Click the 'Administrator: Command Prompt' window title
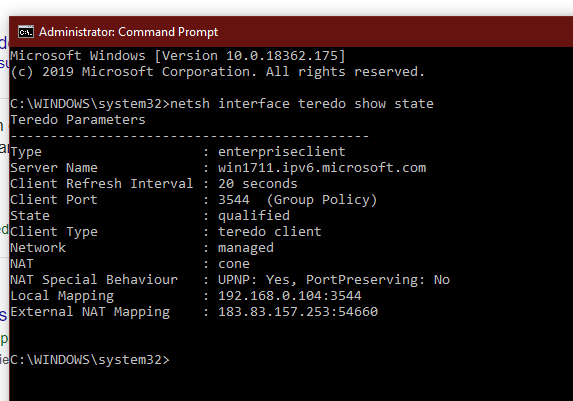 coord(129,32)
